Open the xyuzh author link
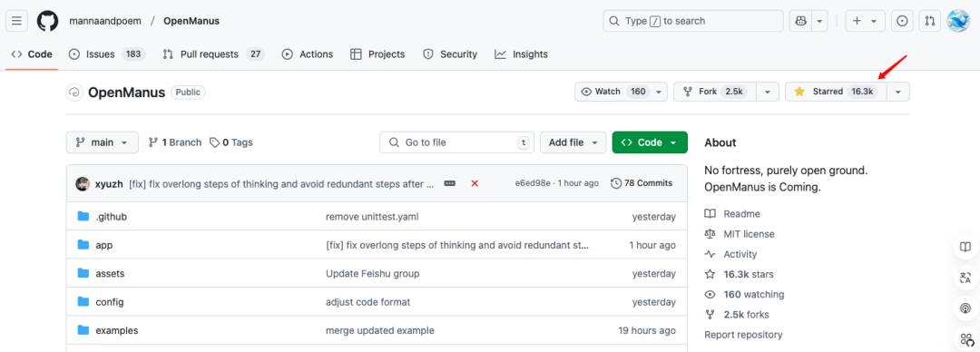This screenshot has width=980, height=352. [110, 183]
